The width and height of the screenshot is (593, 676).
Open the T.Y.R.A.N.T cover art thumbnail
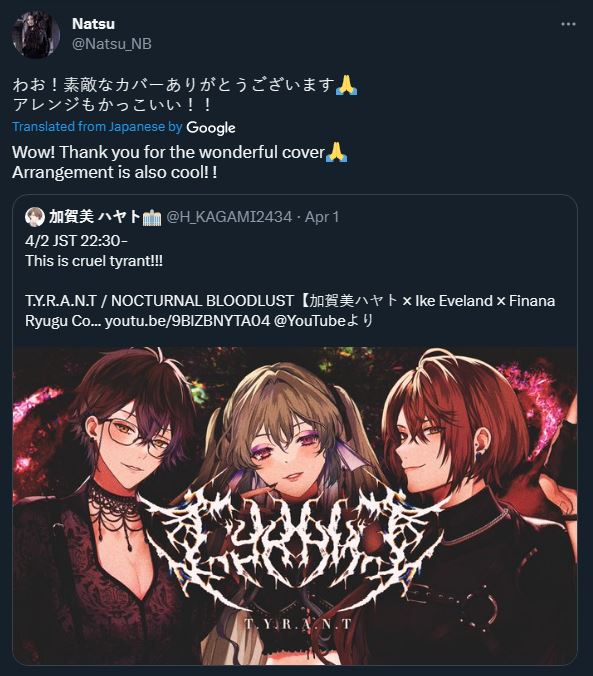[x=295, y=506]
